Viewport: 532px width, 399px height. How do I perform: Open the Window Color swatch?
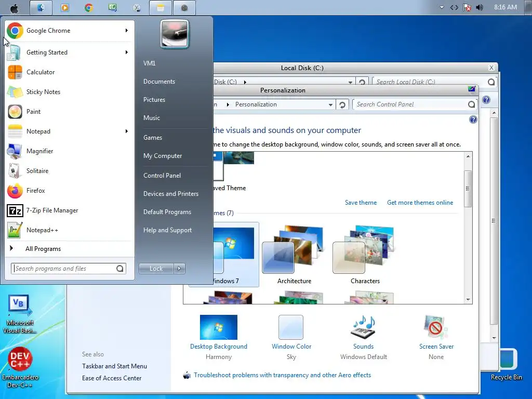291,327
